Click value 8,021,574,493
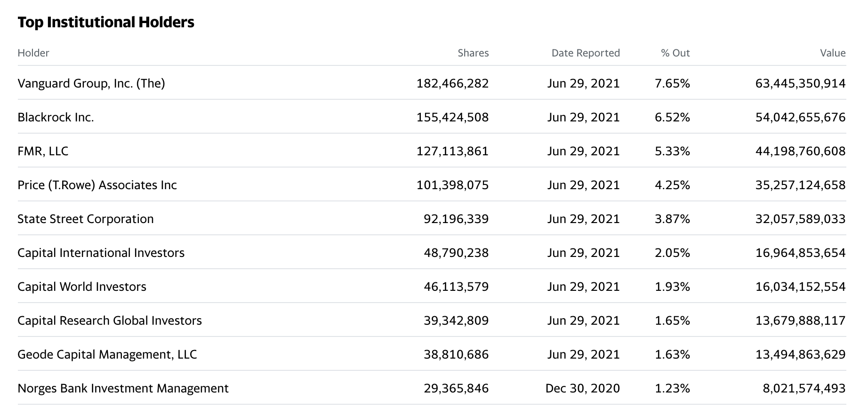 pyautogui.click(x=804, y=388)
